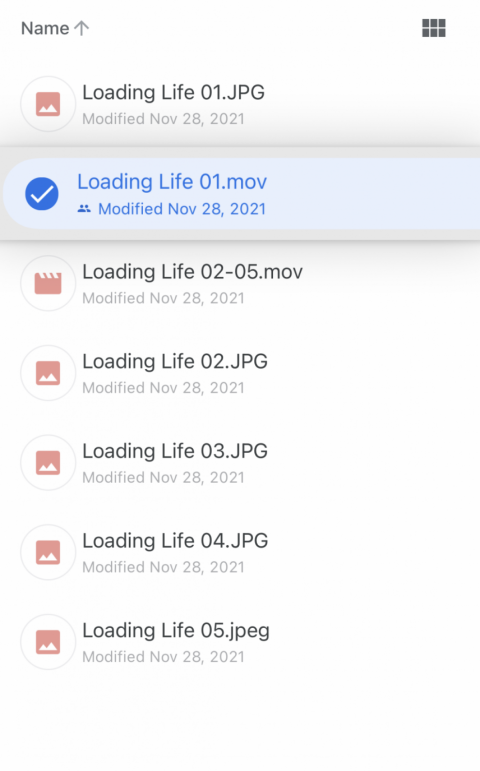The width and height of the screenshot is (480, 771).
Task: Select Loading Life 02.JPG file row
Action: 240,373
